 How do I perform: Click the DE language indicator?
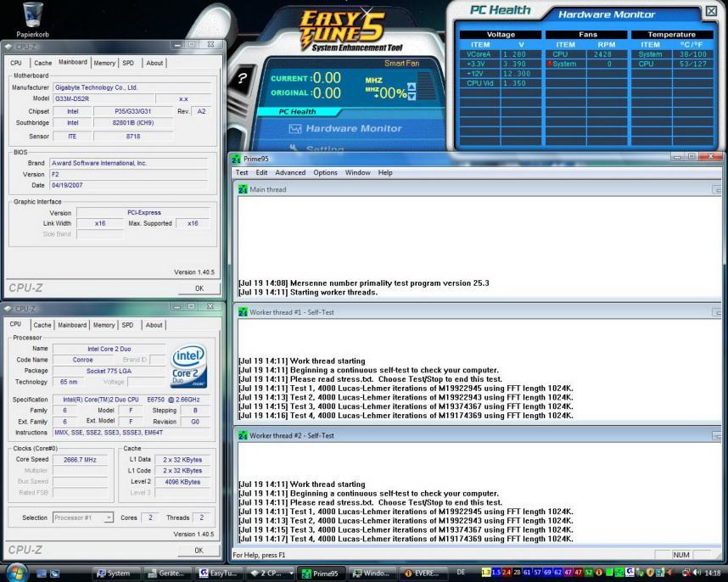461,573
